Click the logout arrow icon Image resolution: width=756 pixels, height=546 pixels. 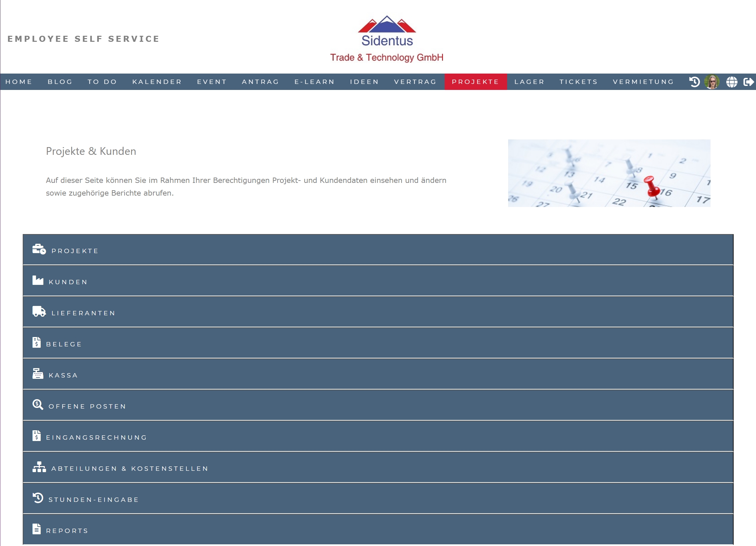[748, 82]
